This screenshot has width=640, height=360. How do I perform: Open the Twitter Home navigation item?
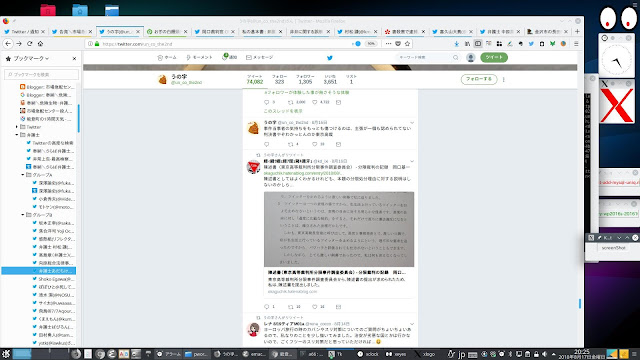coord(167,58)
